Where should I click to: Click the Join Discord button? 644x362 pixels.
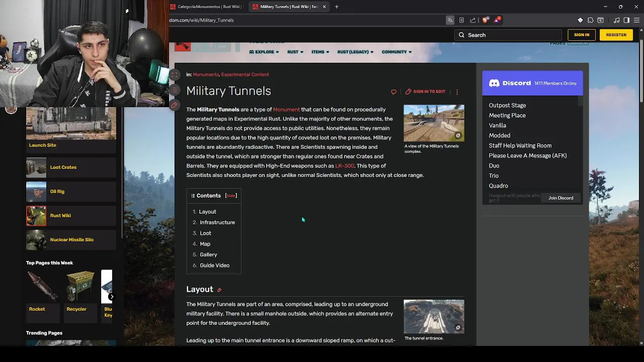(560, 198)
